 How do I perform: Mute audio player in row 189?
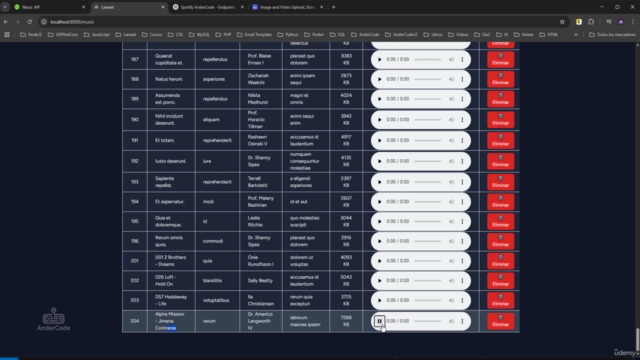pyautogui.click(x=451, y=99)
